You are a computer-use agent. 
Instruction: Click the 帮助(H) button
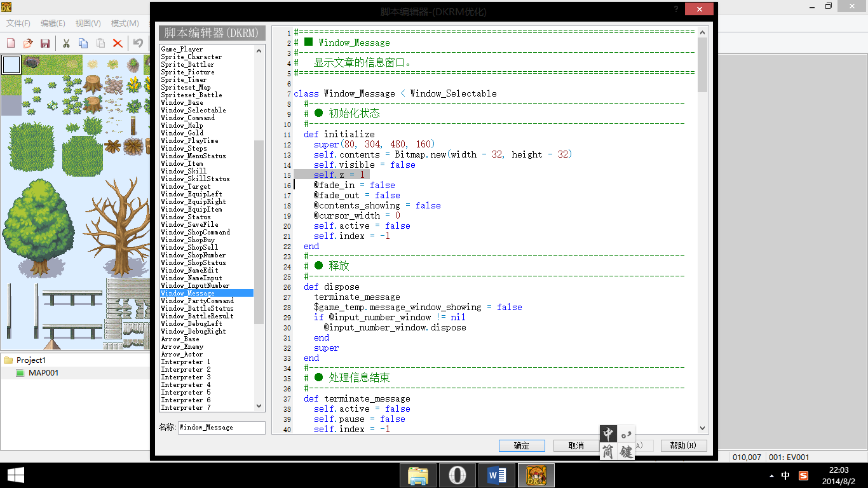point(684,445)
